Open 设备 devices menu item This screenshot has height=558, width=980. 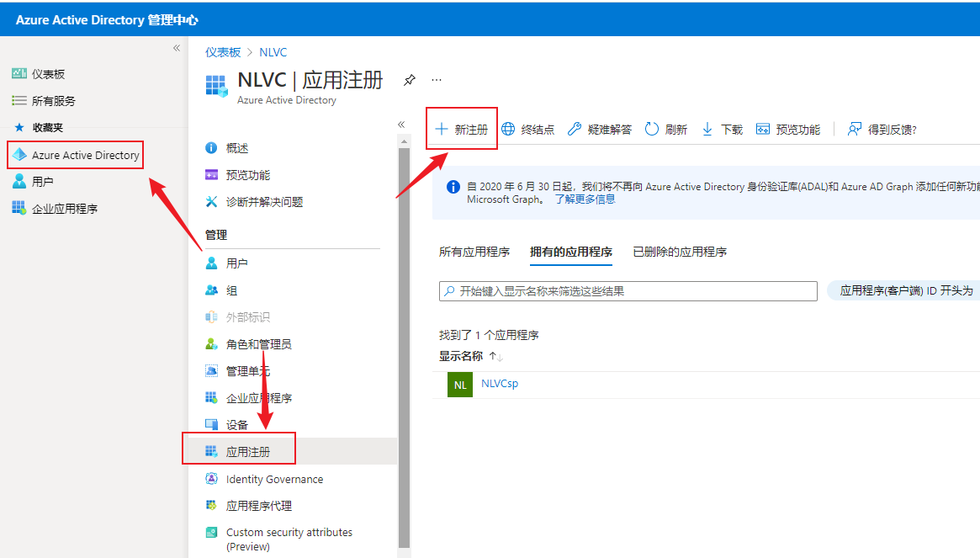(226, 425)
